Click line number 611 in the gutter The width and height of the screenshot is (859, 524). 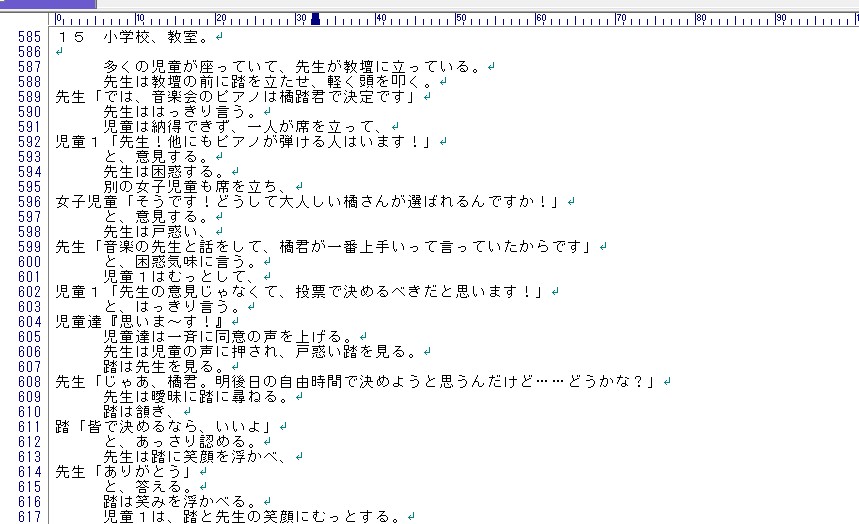(x=30, y=427)
